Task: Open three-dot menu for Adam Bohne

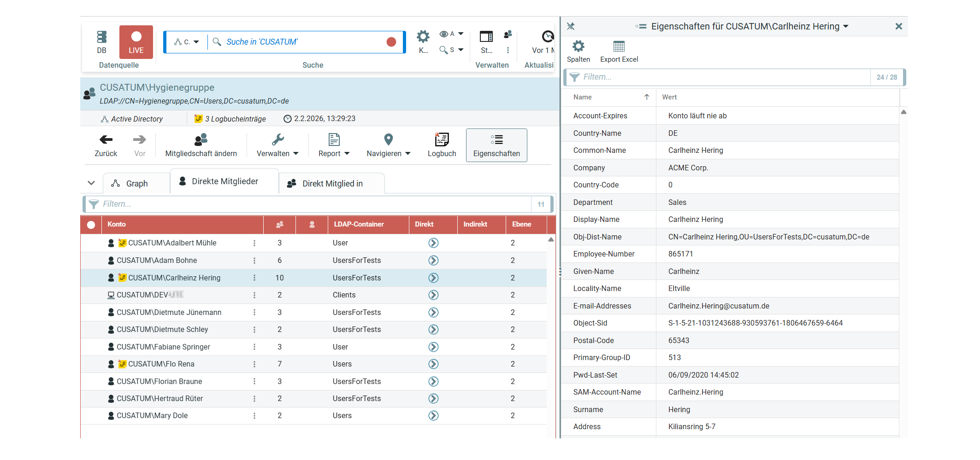Action: (254, 261)
